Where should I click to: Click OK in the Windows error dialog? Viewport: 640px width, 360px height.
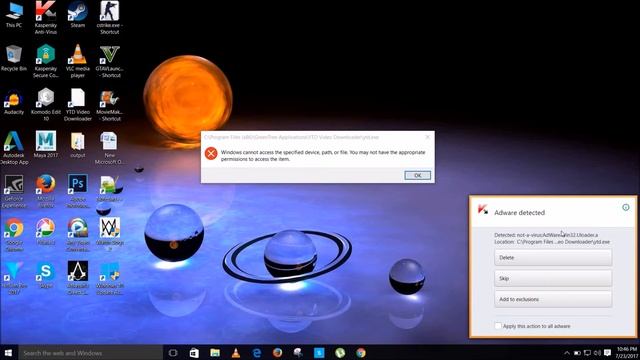[x=417, y=175]
